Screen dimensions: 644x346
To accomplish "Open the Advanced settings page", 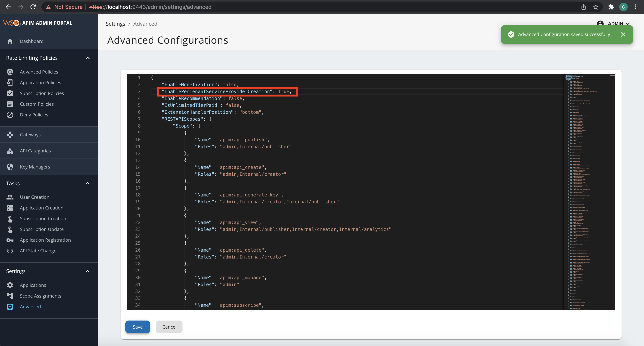I will [x=30, y=307].
